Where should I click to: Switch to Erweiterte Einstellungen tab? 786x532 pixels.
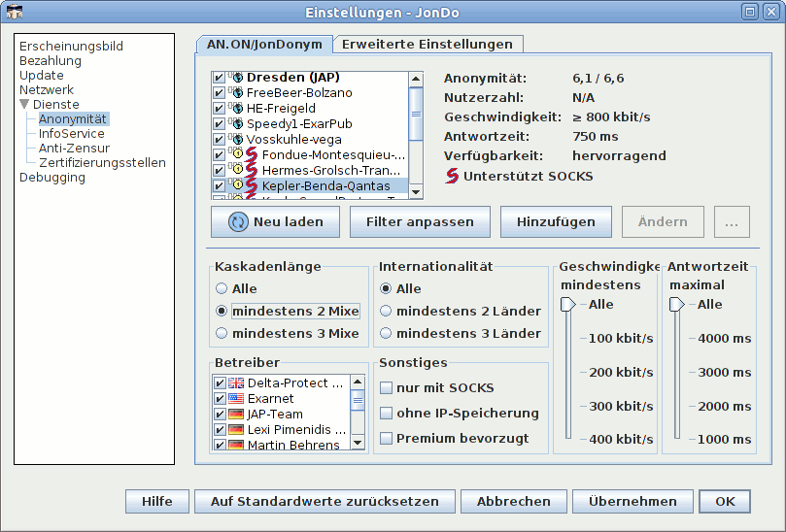(427, 44)
